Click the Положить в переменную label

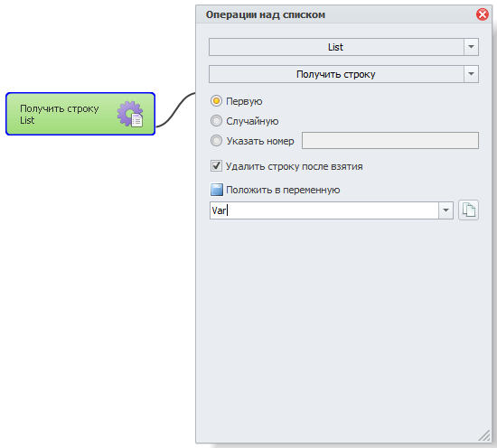click(283, 190)
